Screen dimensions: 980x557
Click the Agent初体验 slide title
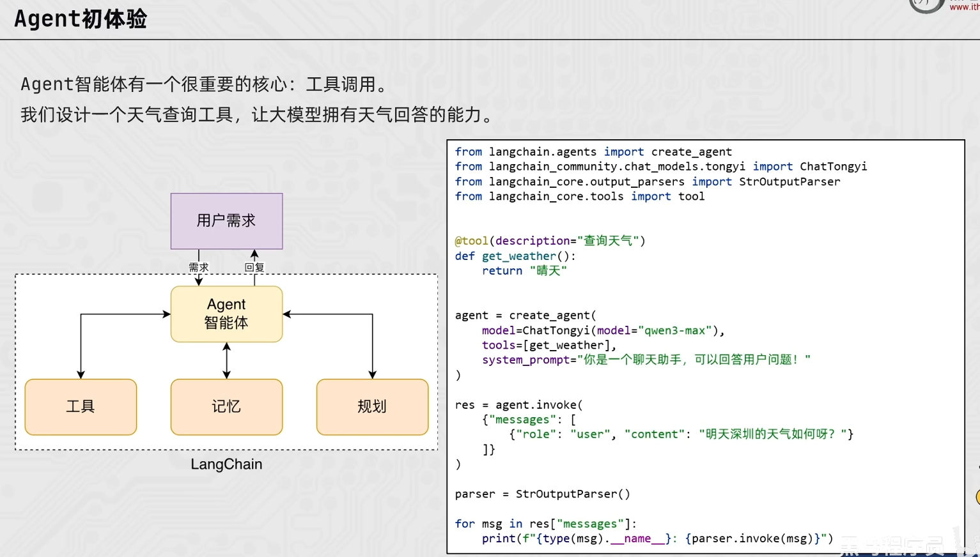(x=81, y=19)
